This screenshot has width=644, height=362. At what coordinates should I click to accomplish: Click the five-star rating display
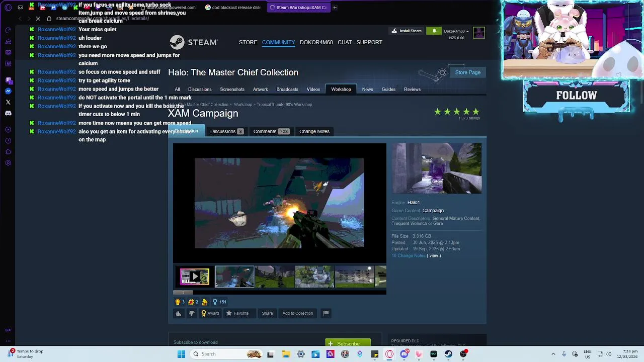(457, 112)
